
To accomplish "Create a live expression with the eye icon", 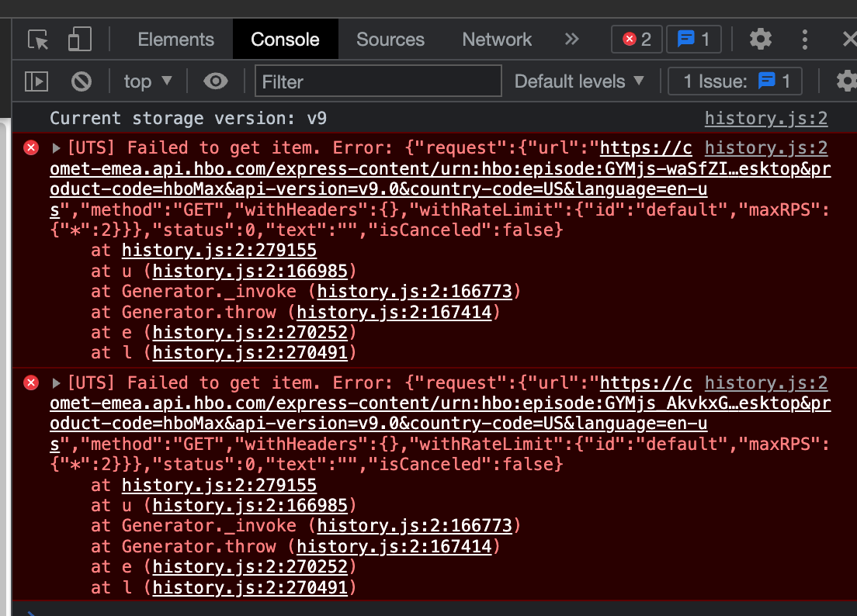I will point(215,81).
